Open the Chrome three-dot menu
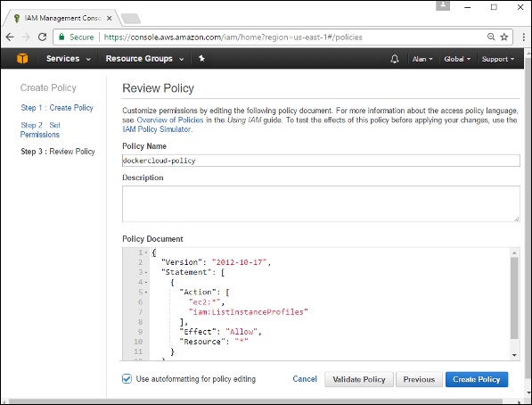Viewport: 532px width, 405px height. pos(523,37)
